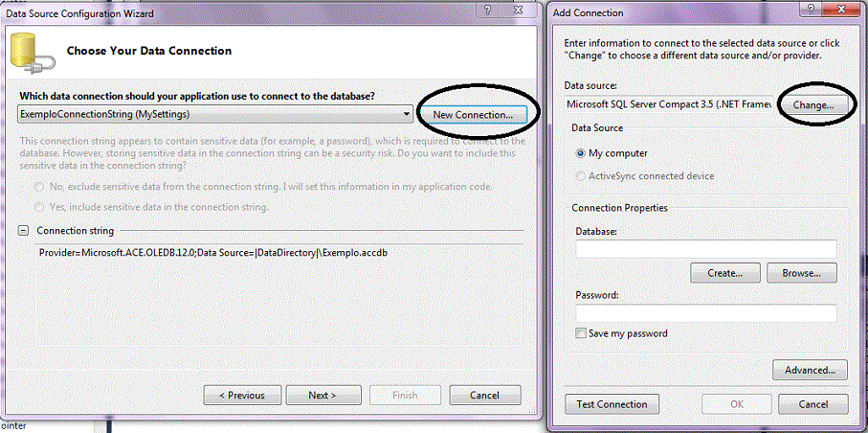The image size is (868, 433).
Task: Click Change... to pick another data source
Action: pos(815,104)
